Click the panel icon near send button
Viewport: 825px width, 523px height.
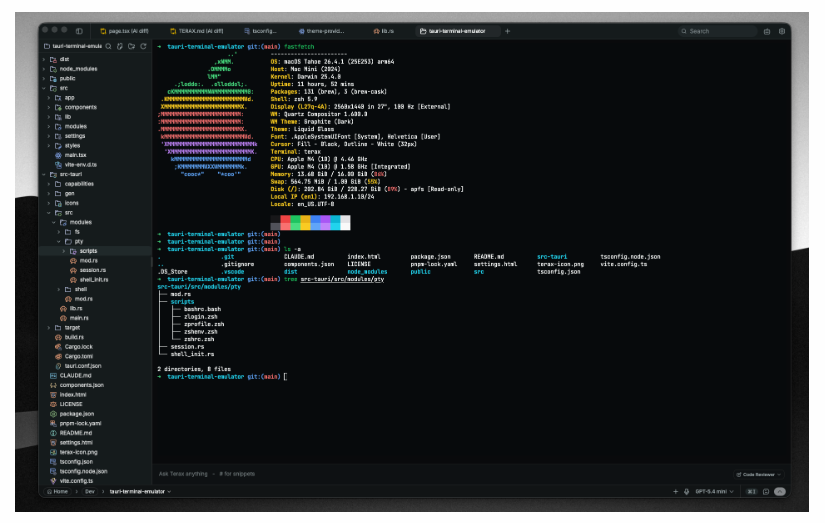pos(766,492)
